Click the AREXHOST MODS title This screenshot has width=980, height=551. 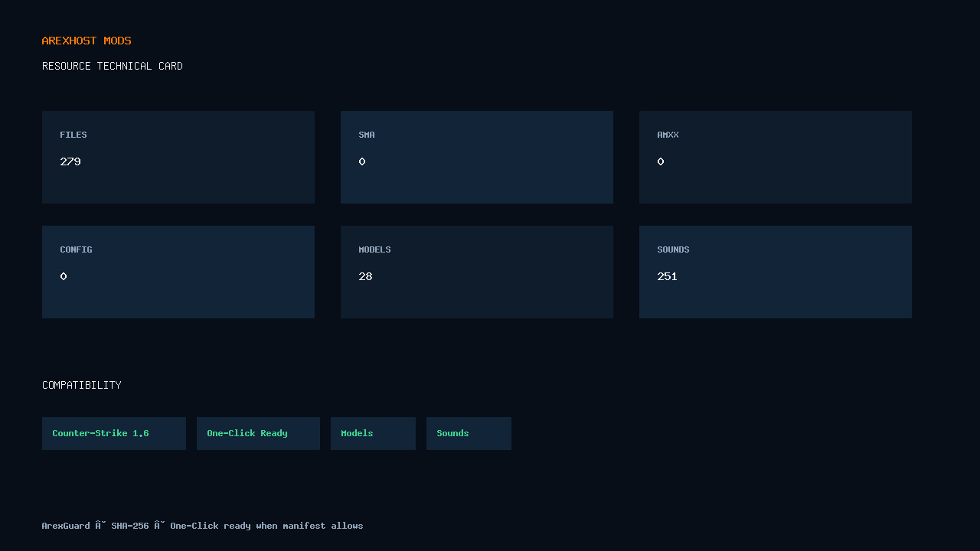click(x=87, y=41)
